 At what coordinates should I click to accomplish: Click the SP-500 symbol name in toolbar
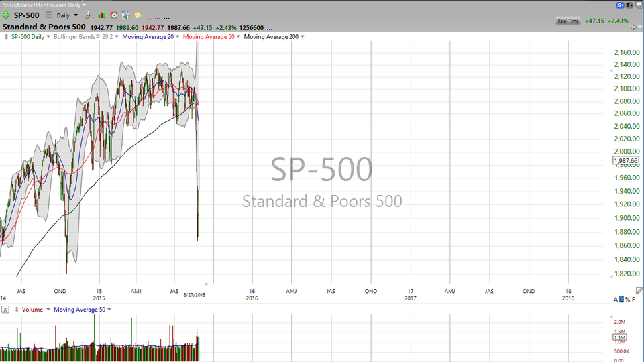click(26, 15)
